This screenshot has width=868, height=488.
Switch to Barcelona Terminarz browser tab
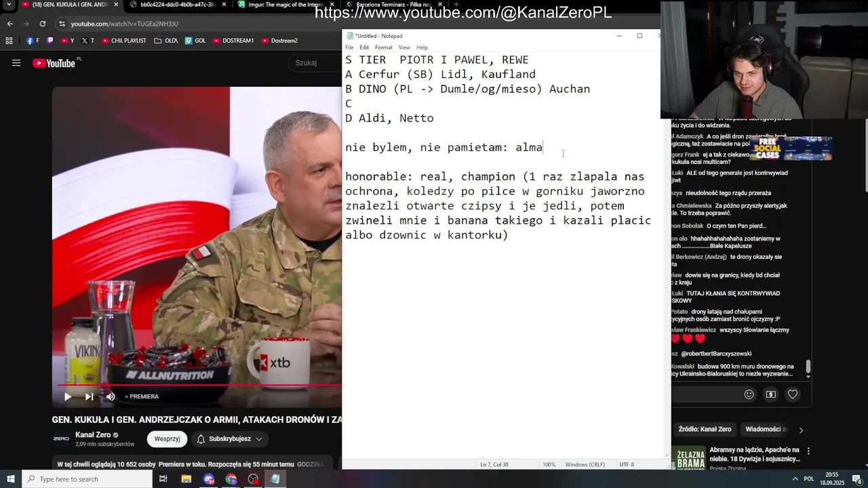tap(393, 5)
